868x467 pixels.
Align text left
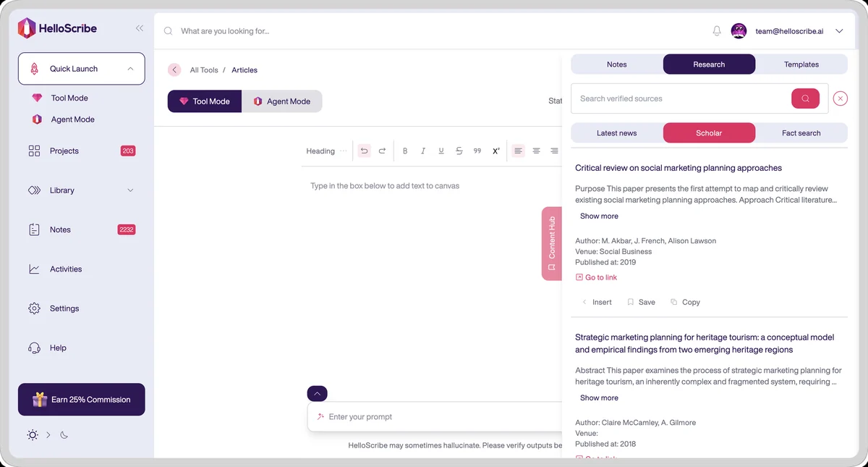[518, 151]
